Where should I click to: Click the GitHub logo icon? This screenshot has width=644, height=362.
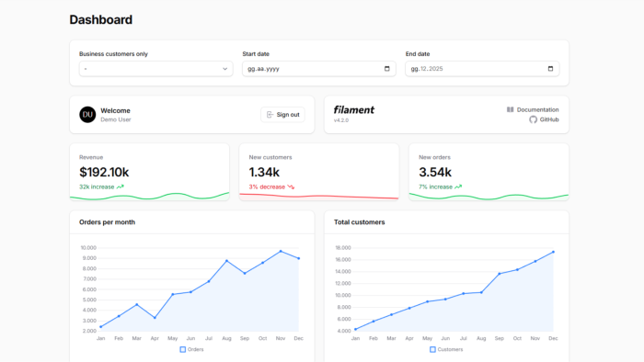click(x=533, y=119)
